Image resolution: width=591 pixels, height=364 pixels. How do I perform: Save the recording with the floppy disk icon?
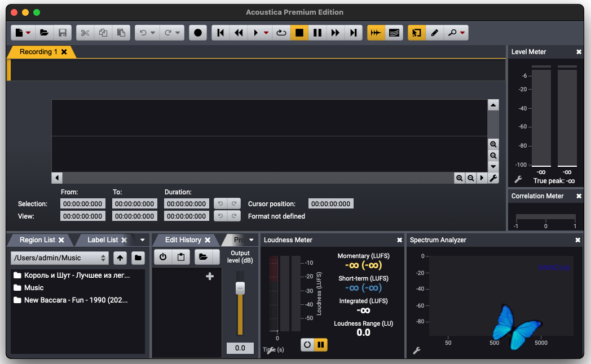click(63, 33)
